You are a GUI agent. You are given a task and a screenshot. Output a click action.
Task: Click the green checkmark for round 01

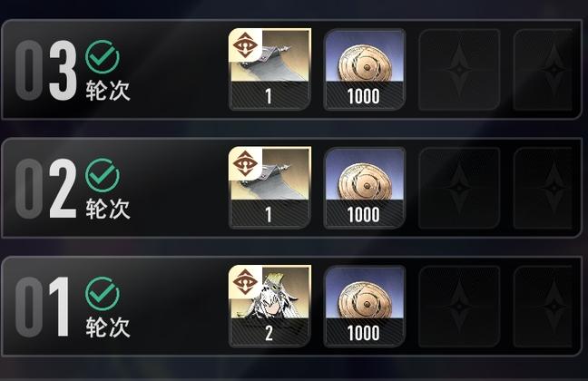103,294
